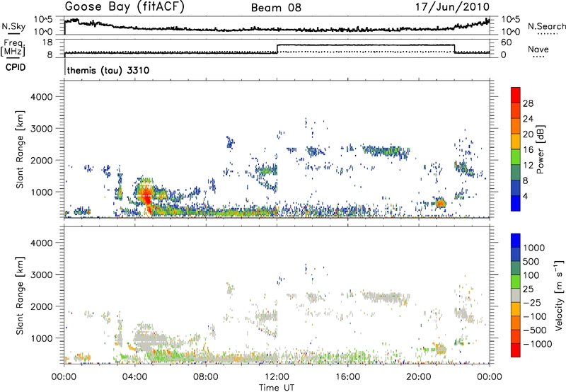Click the Slant Range [km] label of velocity panel
Image resolution: width=566 pixels, height=392 pixels.
(20, 296)
